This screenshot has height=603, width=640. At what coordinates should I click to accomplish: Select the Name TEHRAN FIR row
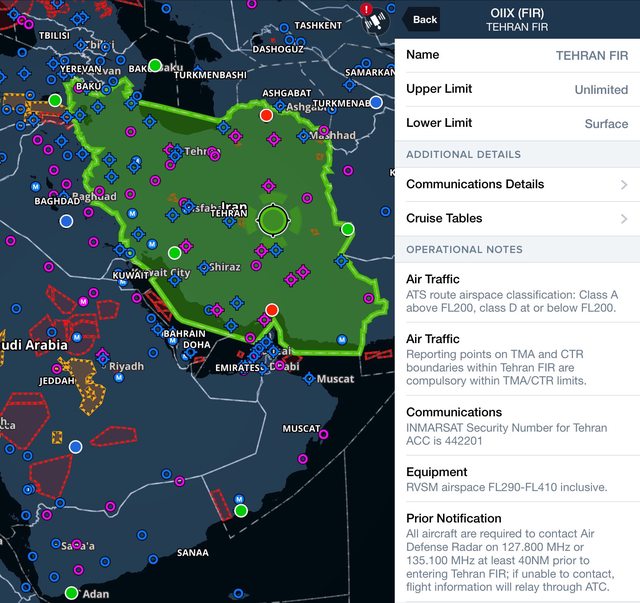pos(517,55)
